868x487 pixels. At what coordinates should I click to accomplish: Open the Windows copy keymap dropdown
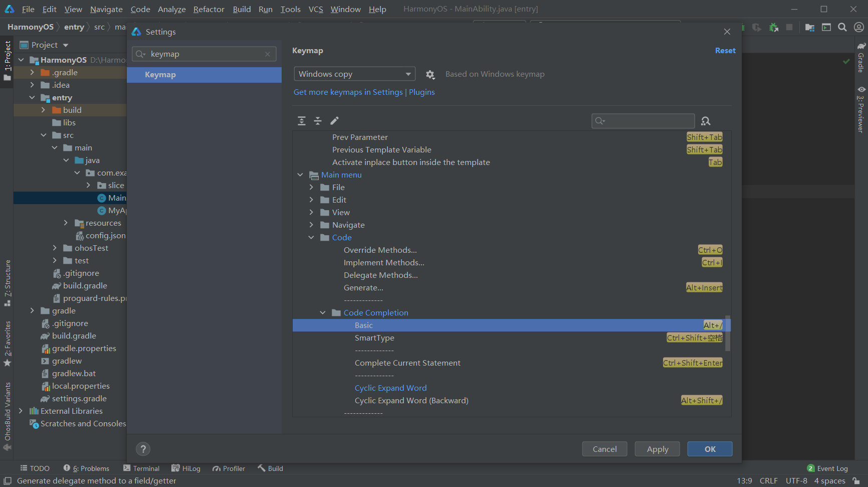pyautogui.click(x=355, y=74)
